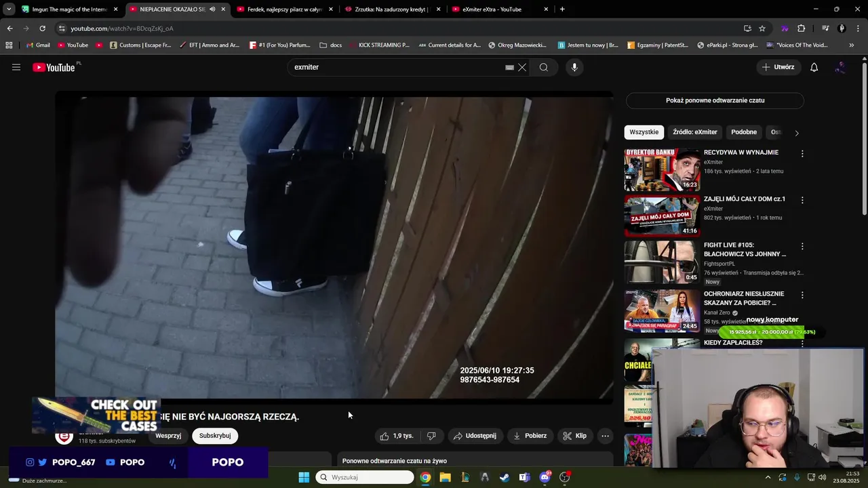Mute tab audio via speaker icon on tab
Screen dimensions: 868x488
[212, 9]
